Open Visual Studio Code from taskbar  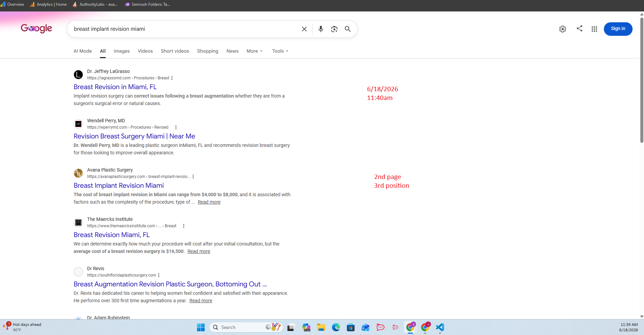tap(440, 327)
